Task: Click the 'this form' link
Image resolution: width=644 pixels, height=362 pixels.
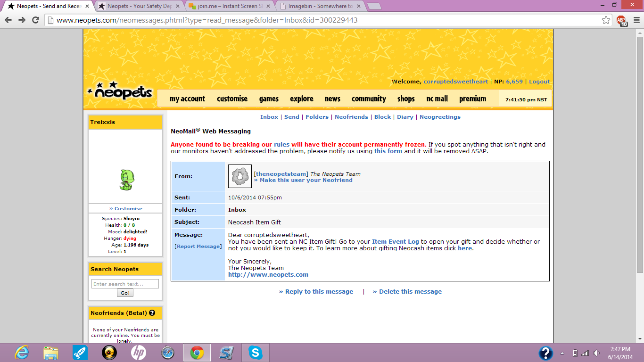Action: 388,151
